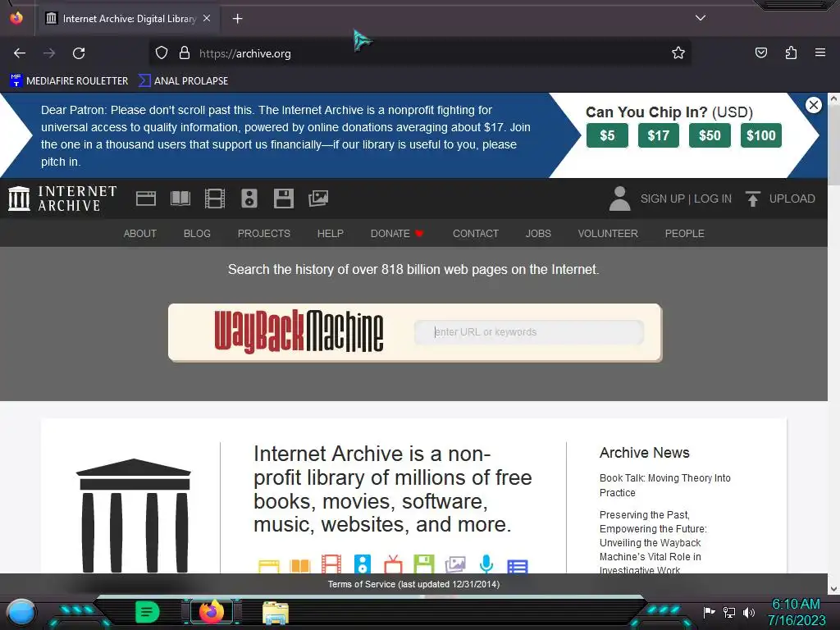Select Internet Archive: Digital Library tab

tap(129, 19)
